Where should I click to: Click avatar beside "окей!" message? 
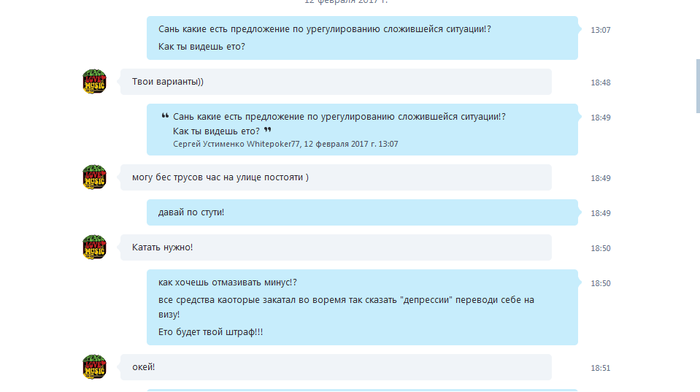tap(94, 367)
